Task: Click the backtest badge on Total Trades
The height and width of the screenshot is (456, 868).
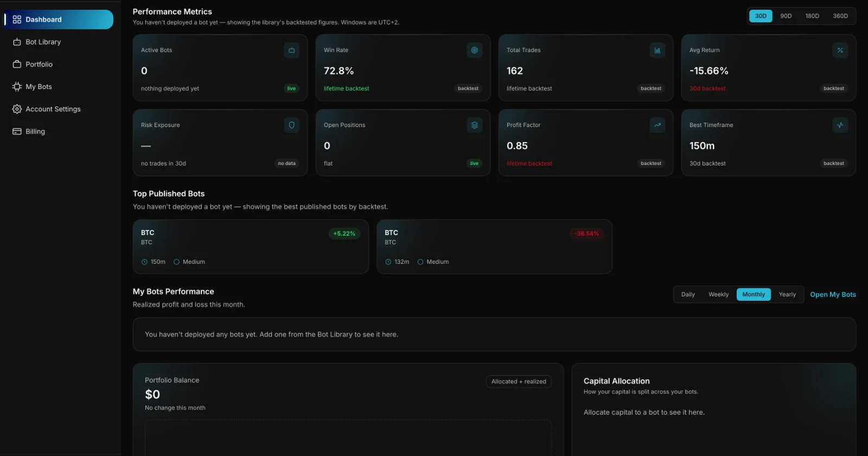Action: coord(651,88)
